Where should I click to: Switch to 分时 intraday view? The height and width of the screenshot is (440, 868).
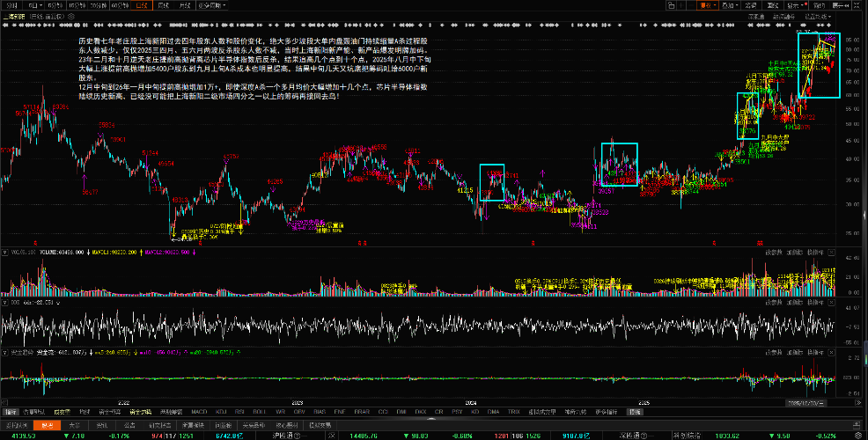[11, 5]
